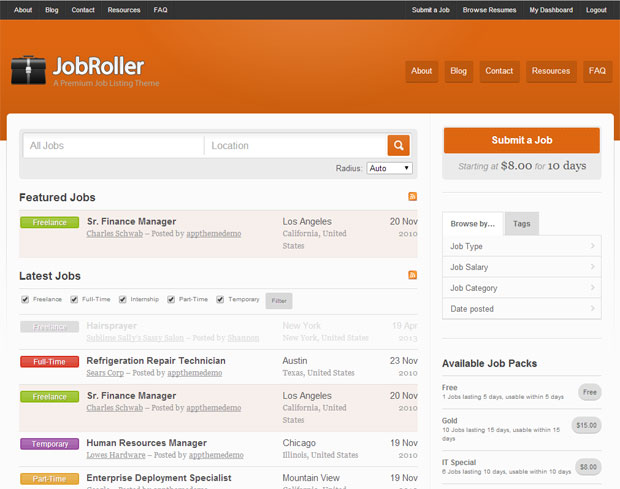Open About in the top dark bar

23,10
